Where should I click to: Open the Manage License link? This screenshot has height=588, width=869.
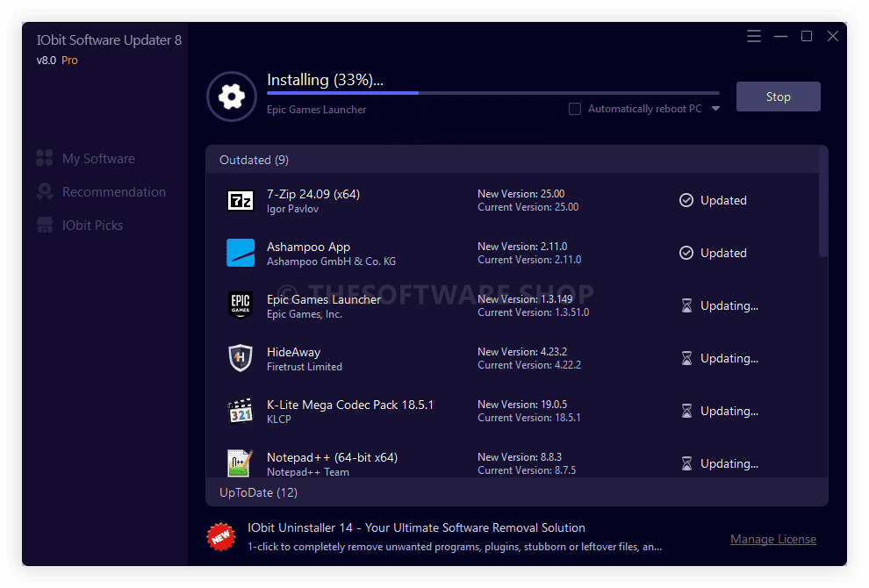[773, 539]
